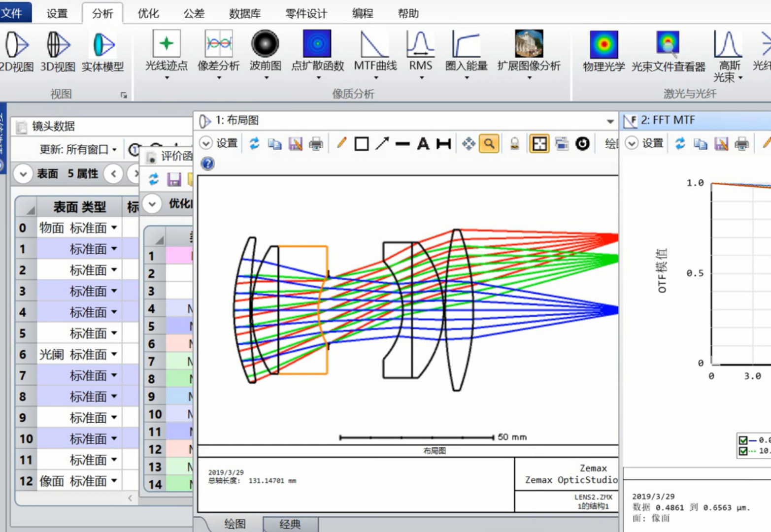Screen dimensions: 771x532
Task: Switch to 绘图 tab in 布局图
Action: coord(235,524)
